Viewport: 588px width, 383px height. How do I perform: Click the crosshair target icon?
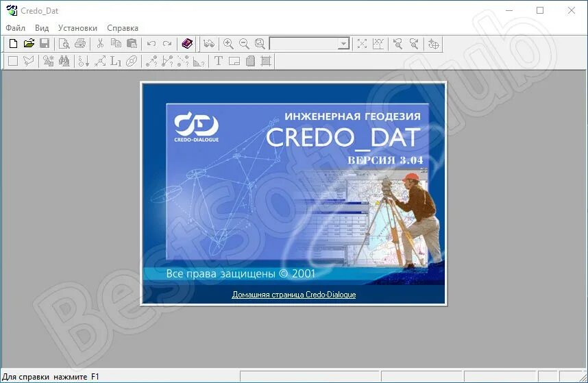point(434,44)
